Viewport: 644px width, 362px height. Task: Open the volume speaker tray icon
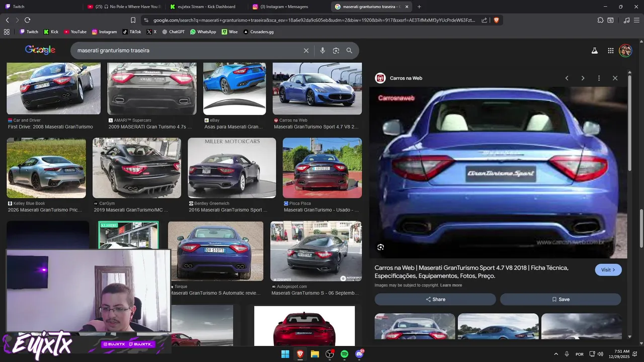coord(600,354)
